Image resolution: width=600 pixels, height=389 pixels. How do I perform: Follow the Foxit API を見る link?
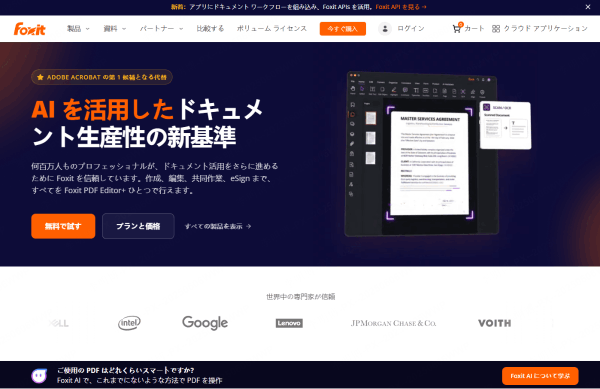coord(401,7)
